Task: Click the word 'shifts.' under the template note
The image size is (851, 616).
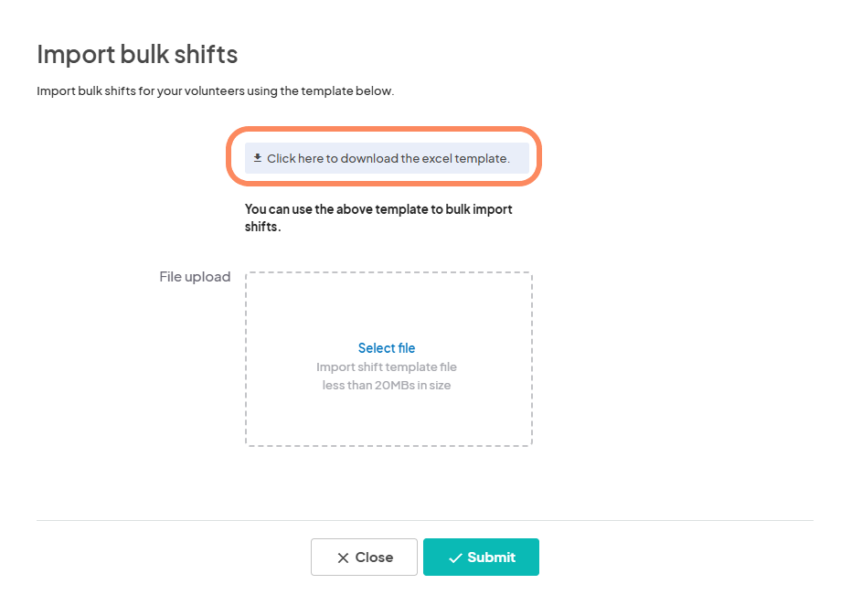Action: click(x=262, y=227)
